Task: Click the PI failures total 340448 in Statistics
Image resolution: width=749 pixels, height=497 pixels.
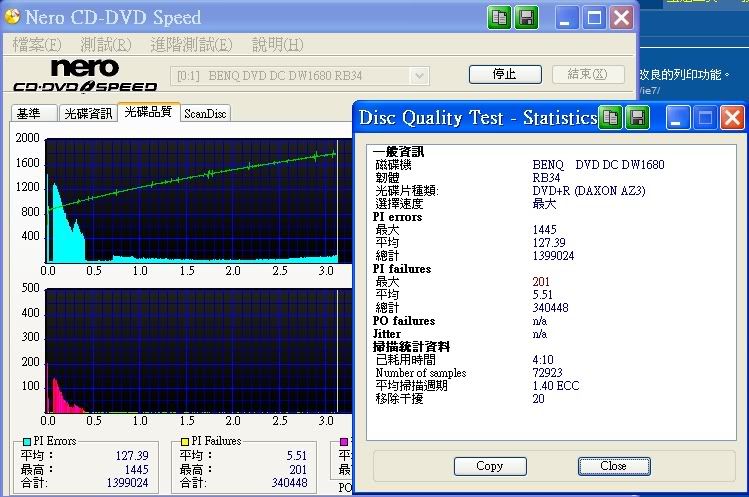Action: pos(550,308)
